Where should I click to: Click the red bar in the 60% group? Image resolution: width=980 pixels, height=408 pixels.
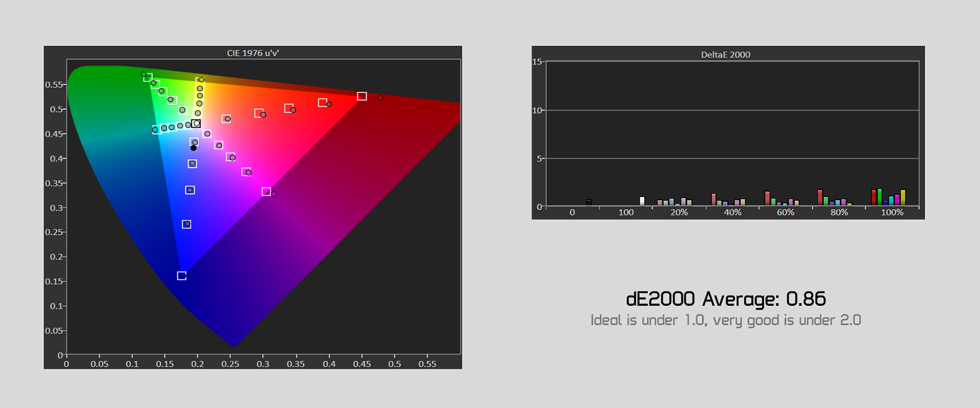[767, 198]
